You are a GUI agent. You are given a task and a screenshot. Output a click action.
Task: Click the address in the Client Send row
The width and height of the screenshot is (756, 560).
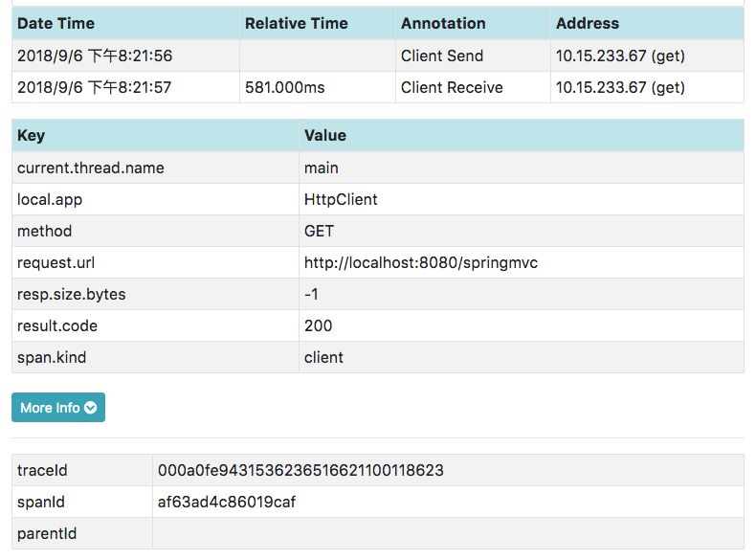620,56
